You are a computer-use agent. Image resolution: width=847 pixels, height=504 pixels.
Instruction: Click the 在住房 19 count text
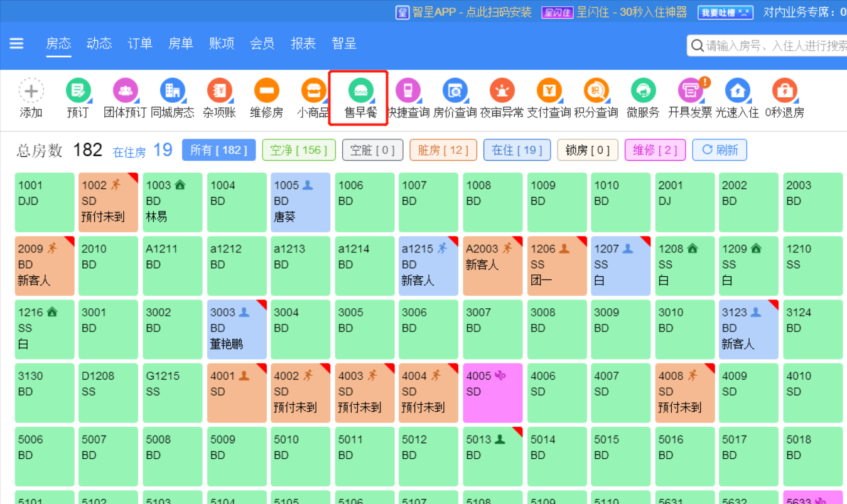143,151
